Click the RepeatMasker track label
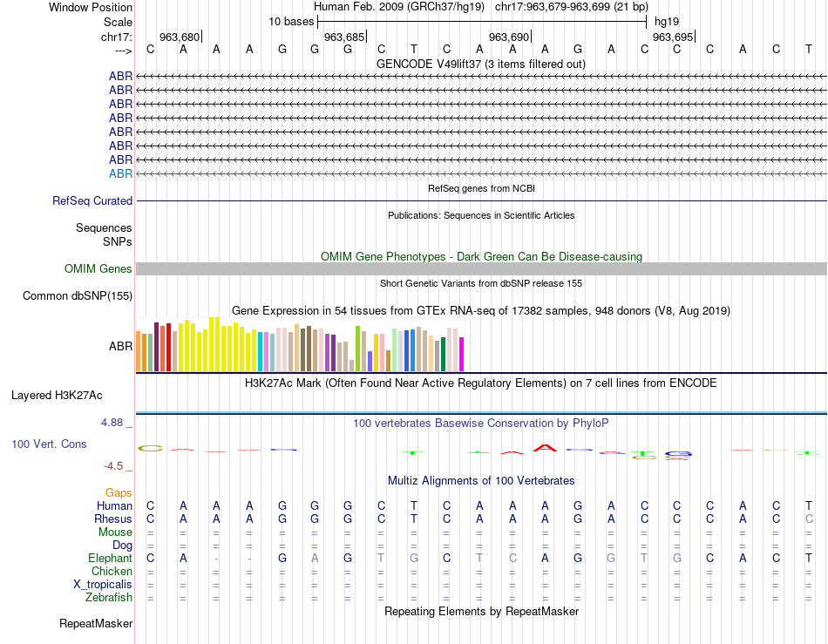 point(96,623)
